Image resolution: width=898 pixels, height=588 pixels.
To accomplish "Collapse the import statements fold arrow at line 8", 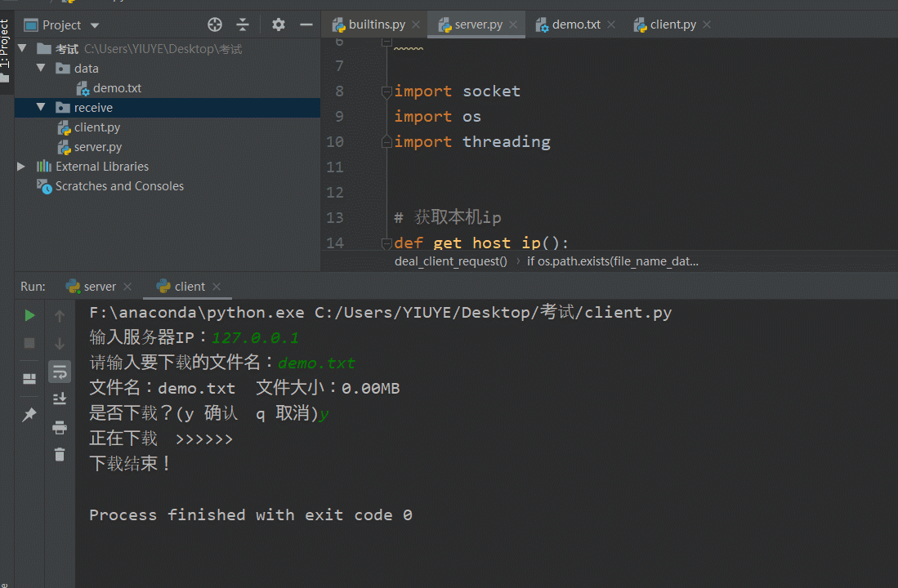I will [x=386, y=91].
